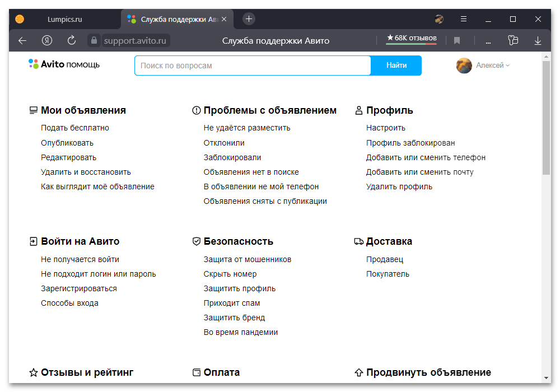Open Удалить и восстановить link
560x392 pixels.
86,172
